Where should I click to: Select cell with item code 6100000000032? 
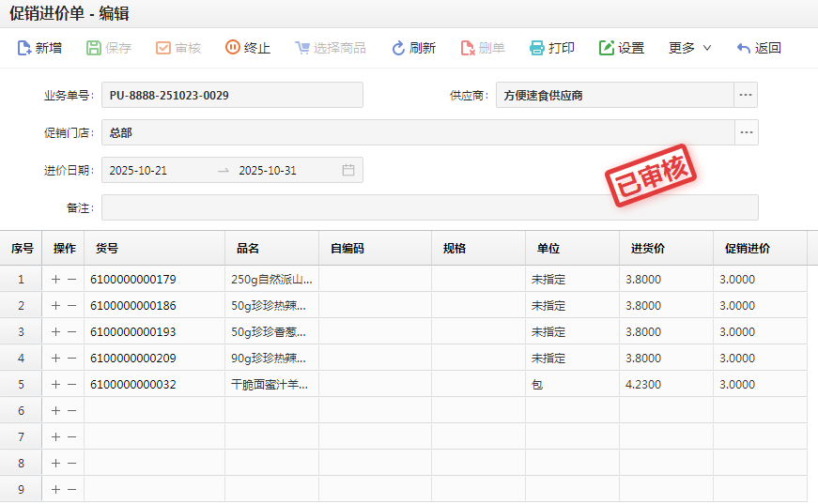click(x=133, y=385)
